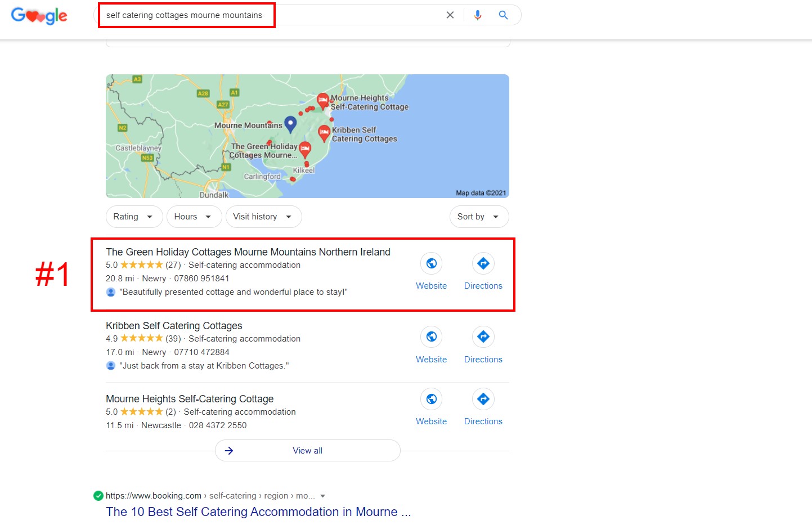Screen dimensions: 812x525
Task: Open Website icon for Kribben Self Catering Cottages
Action: (x=432, y=336)
